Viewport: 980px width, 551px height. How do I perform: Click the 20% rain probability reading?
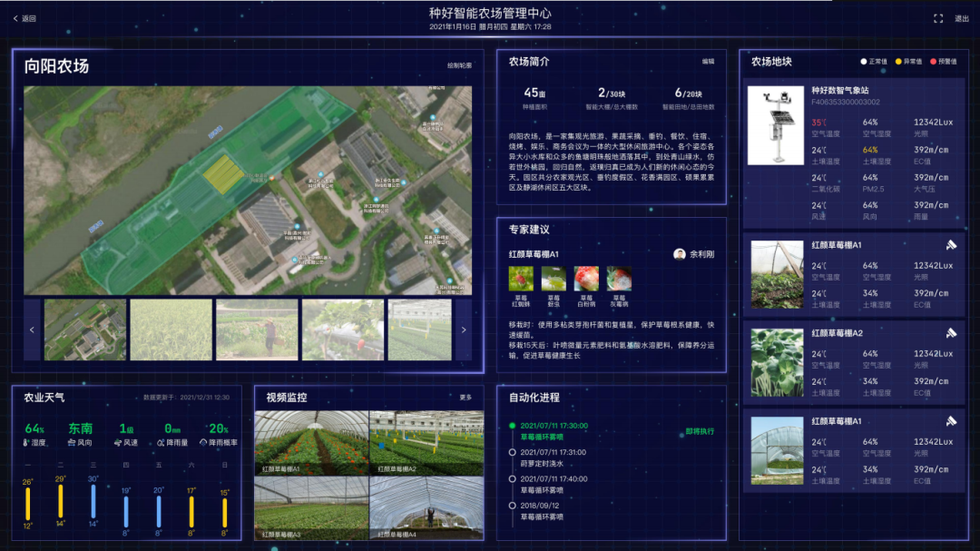coord(219,429)
